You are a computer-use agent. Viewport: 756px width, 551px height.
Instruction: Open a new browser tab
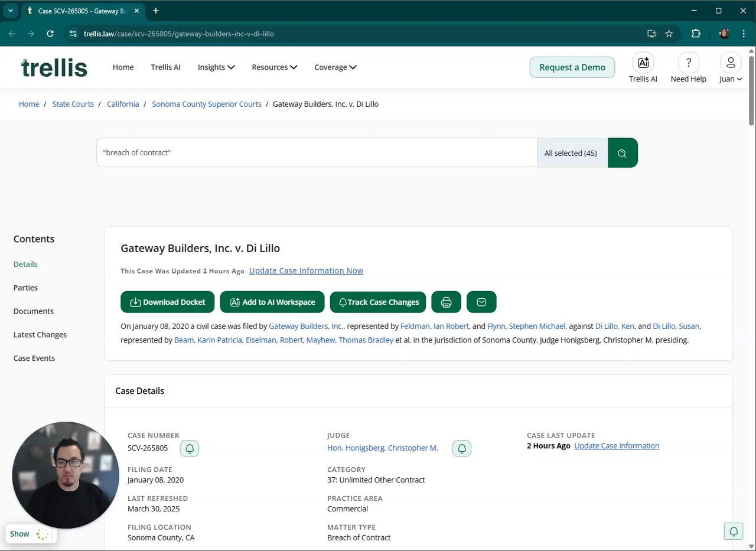(x=156, y=11)
